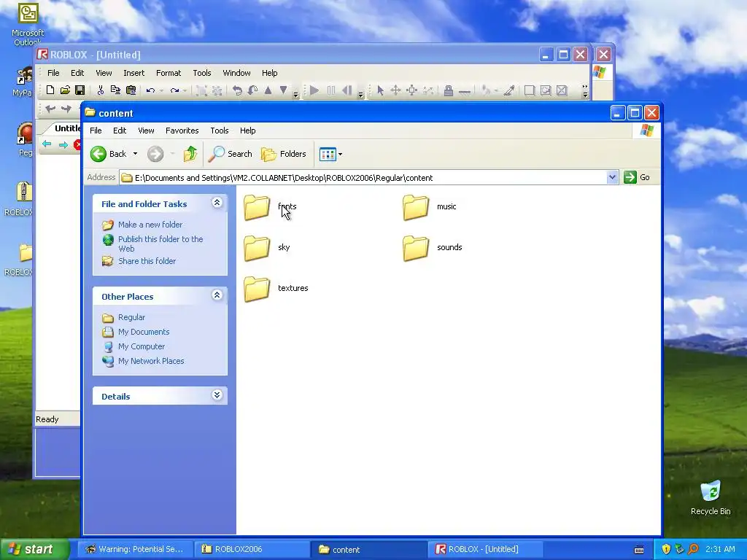Go up one folder level in Explorer
Viewport: 747px width, 560px height.
(x=190, y=154)
